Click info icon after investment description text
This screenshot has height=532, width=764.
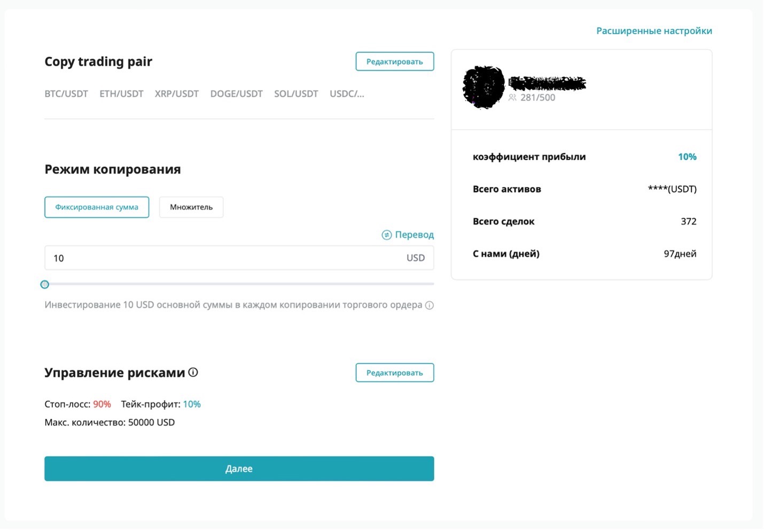point(429,306)
